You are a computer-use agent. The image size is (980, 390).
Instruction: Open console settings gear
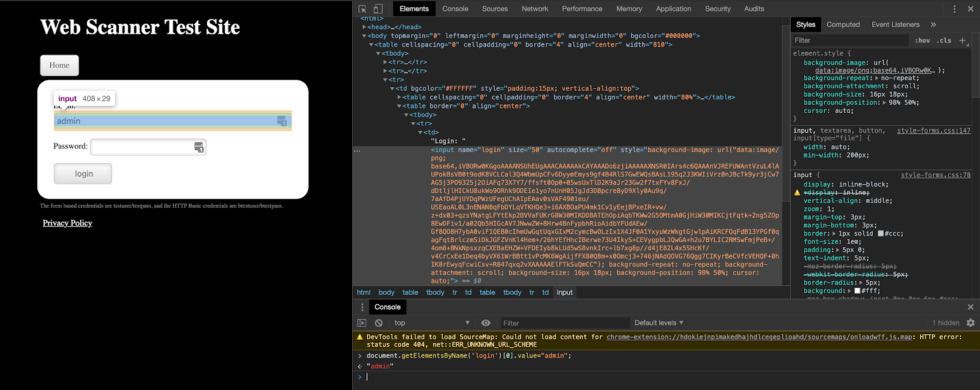click(970, 323)
